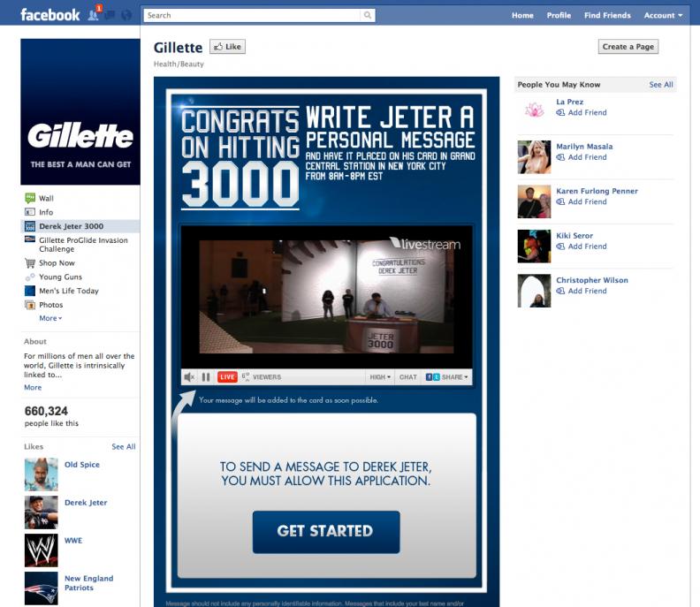Image resolution: width=700 pixels, height=607 pixels.
Task: Expand the About section More link
Action: pyautogui.click(x=33, y=387)
